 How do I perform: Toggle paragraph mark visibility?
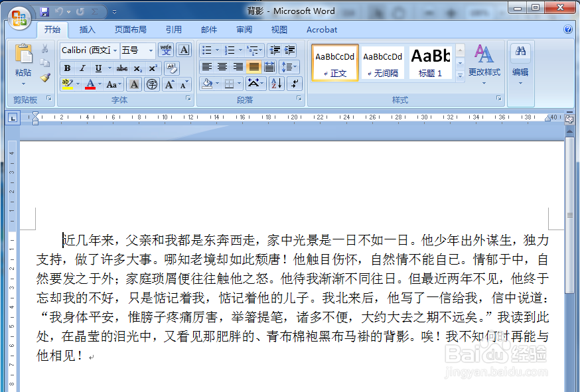(x=294, y=84)
